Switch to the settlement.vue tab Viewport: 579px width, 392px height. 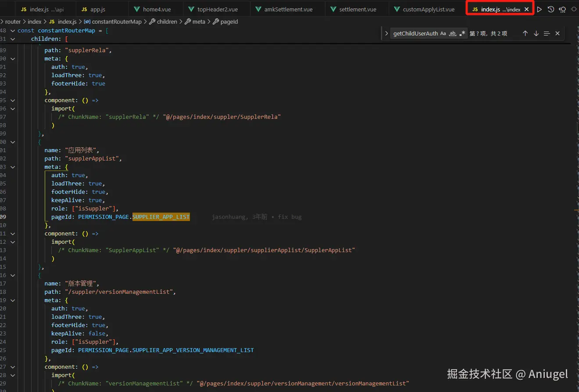coord(357,9)
